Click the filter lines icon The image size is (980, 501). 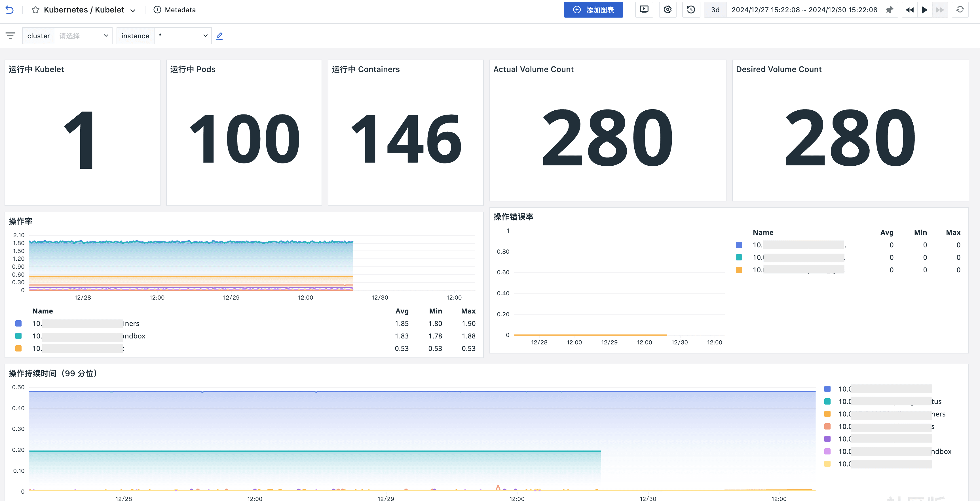(10, 36)
